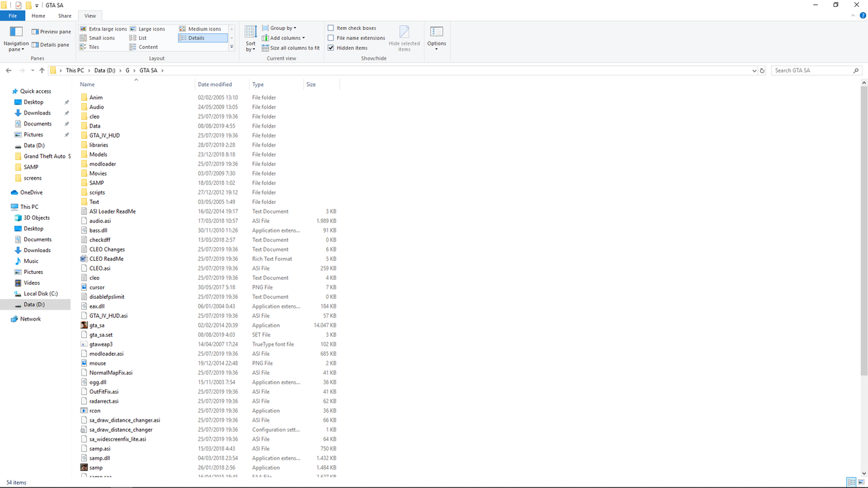Image resolution: width=868 pixels, height=488 pixels.
Task: Select Small icons layout
Action: click(x=98, y=38)
